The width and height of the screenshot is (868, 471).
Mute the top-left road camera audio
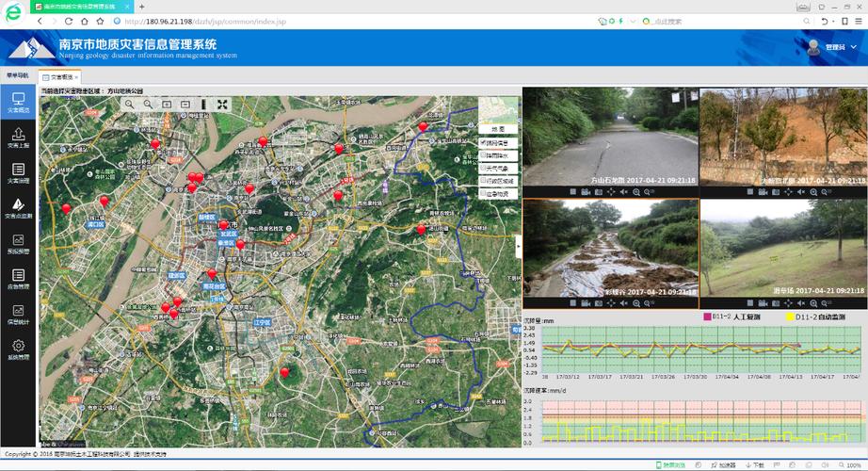click(624, 192)
